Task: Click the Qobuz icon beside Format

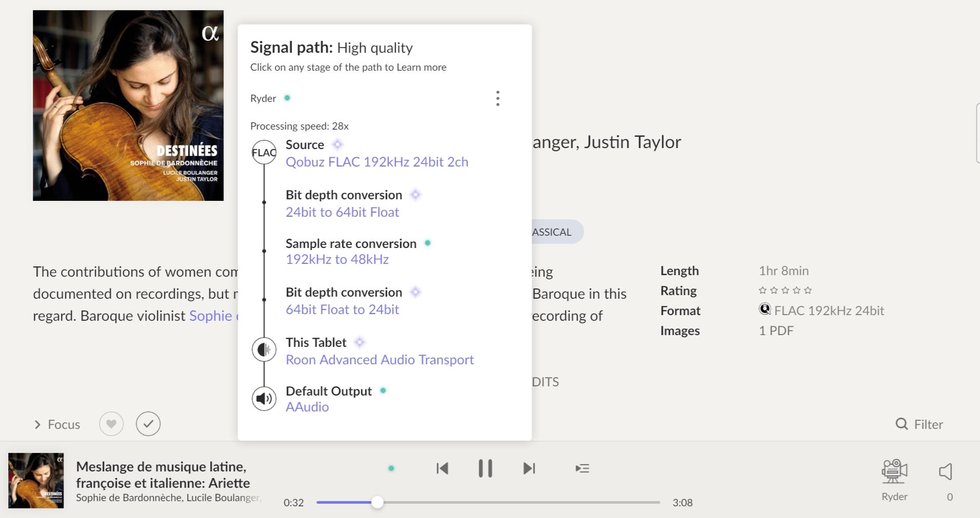Action: click(x=765, y=309)
